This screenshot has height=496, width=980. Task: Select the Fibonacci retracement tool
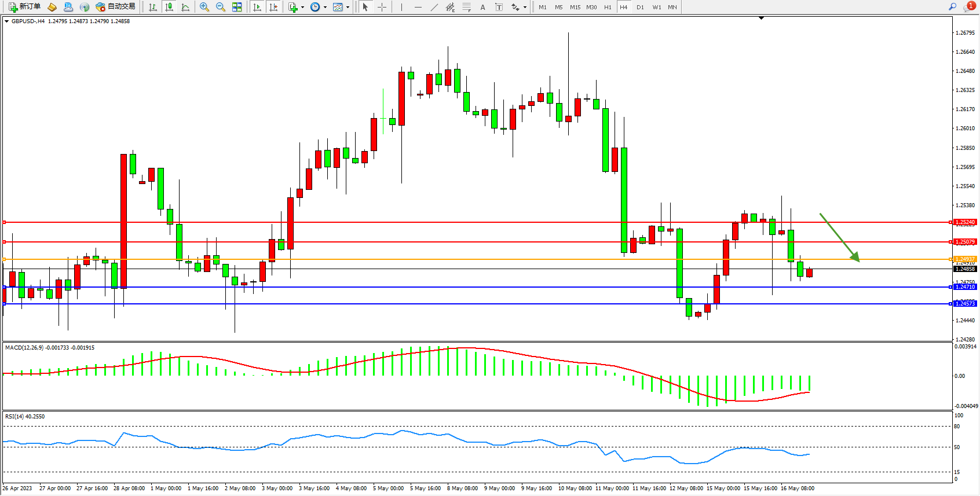[x=467, y=7]
